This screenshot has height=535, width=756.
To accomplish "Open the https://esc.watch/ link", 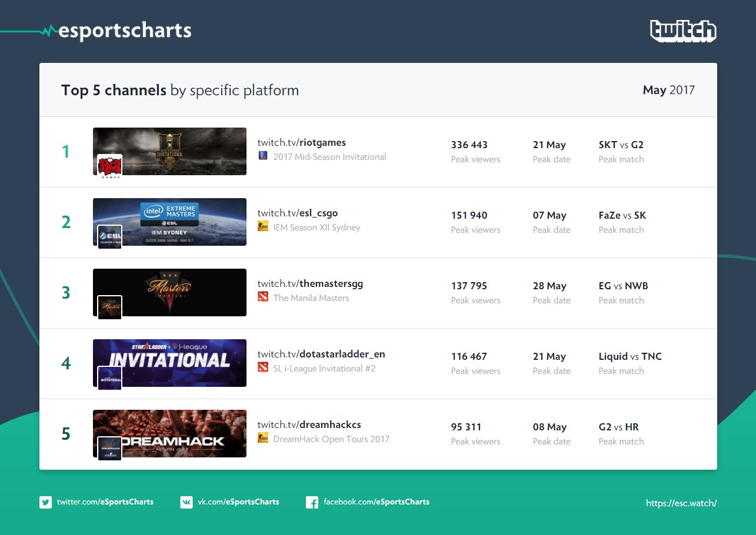I will [x=681, y=503].
